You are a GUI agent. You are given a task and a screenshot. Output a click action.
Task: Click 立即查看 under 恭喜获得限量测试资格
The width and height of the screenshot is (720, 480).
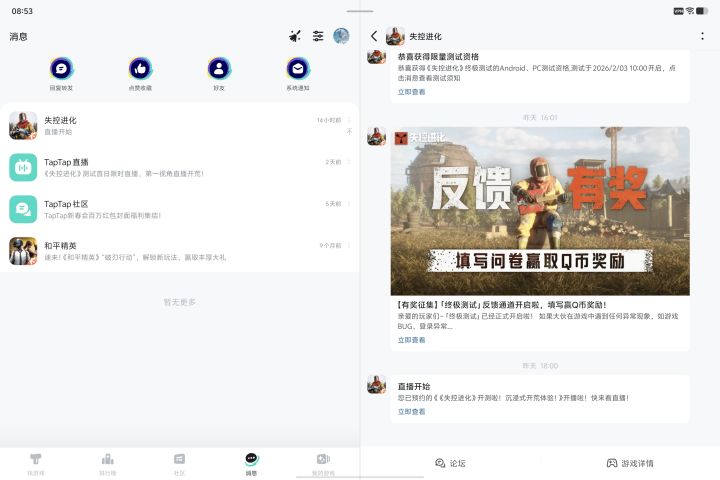tap(411, 92)
